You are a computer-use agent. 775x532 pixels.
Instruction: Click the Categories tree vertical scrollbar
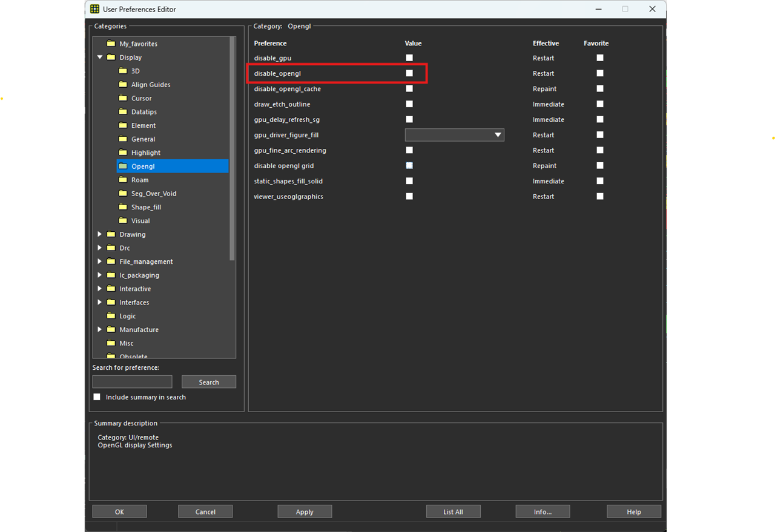[x=232, y=148]
